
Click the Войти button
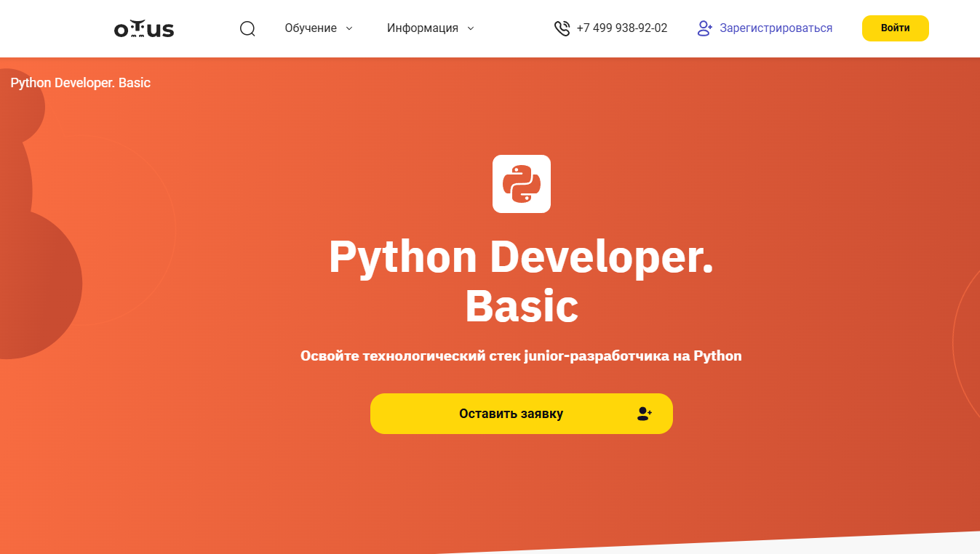(896, 28)
